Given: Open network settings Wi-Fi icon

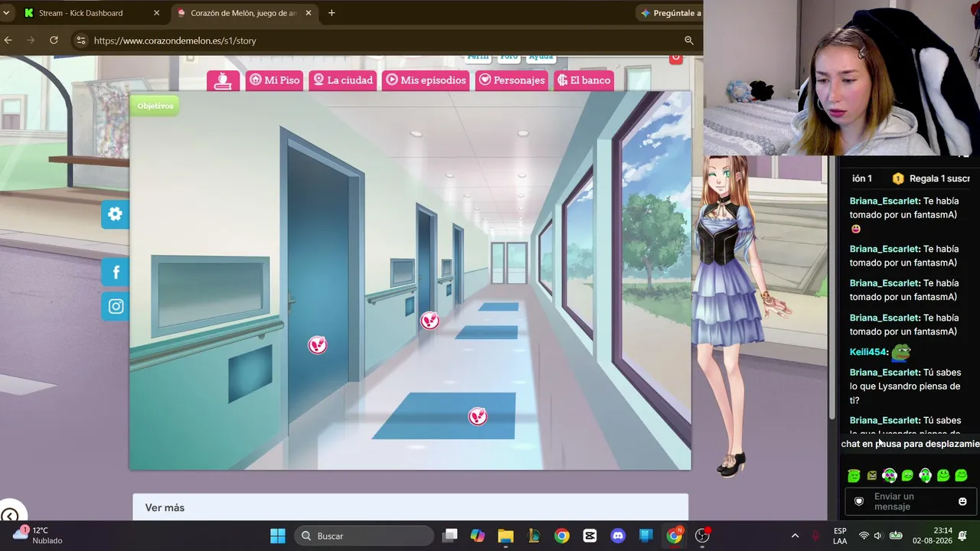Looking at the screenshot, I should coord(864,536).
